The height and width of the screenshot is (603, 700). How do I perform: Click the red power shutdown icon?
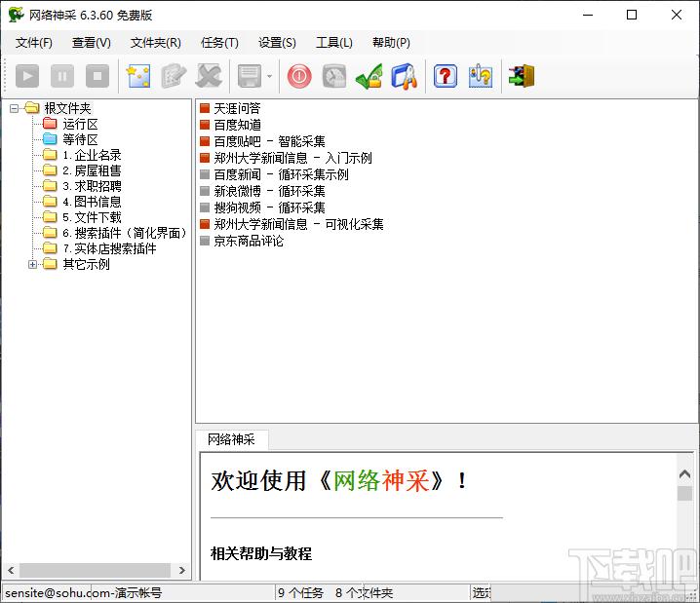point(299,76)
